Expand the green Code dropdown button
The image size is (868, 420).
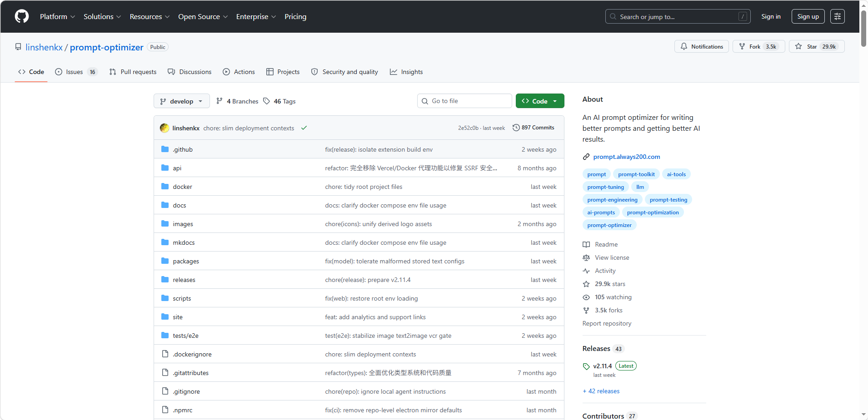[540, 101]
